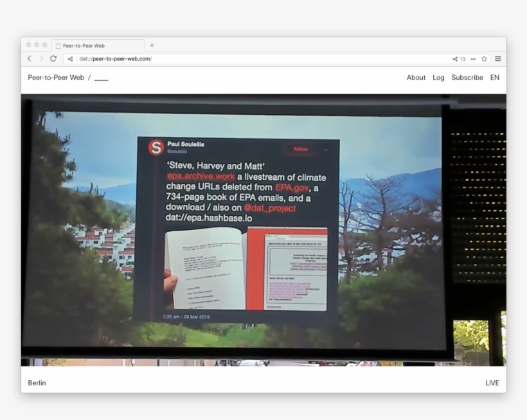Screen dimensions: 527x420
Task: Open the peer count share icon showing 13
Action: pos(455,59)
